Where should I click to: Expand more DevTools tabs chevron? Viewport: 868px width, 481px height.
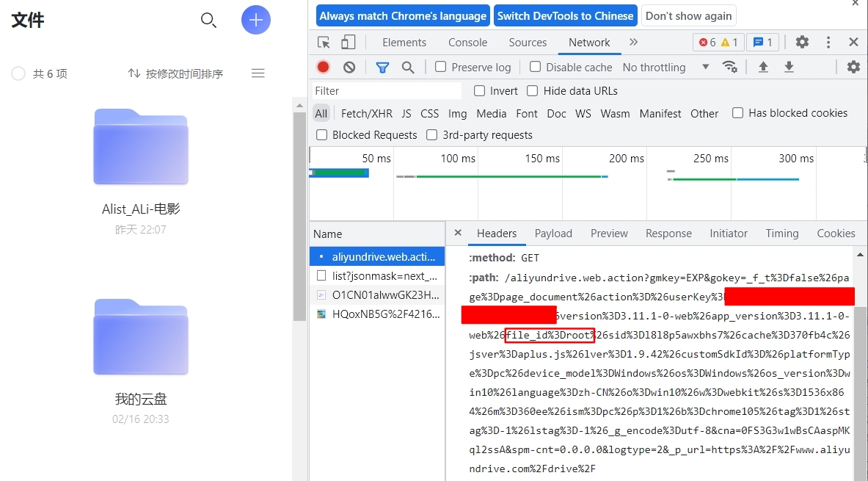click(x=634, y=42)
